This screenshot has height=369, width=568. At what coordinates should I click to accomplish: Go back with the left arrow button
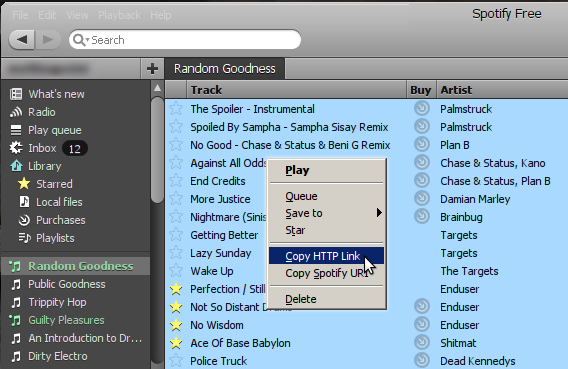click(x=22, y=39)
